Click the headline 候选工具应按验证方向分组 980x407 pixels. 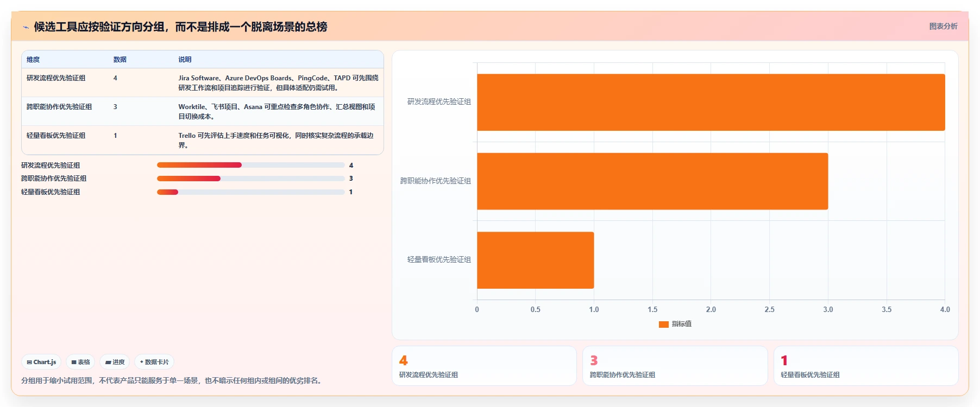click(x=180, y=27)
